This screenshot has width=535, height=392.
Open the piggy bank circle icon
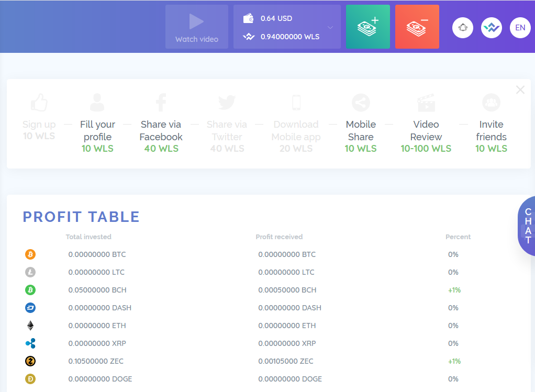coord(463,28)
